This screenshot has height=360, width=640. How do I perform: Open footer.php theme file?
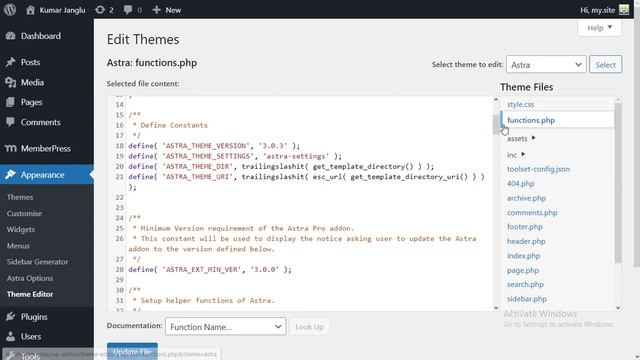click(x=524, y=227)
